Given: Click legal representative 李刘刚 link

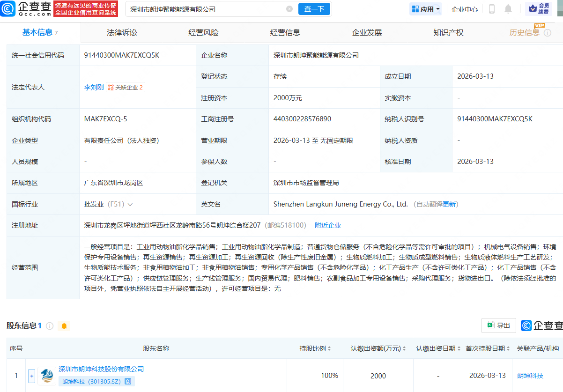Looking at the screenshot, I should point(93,87).
